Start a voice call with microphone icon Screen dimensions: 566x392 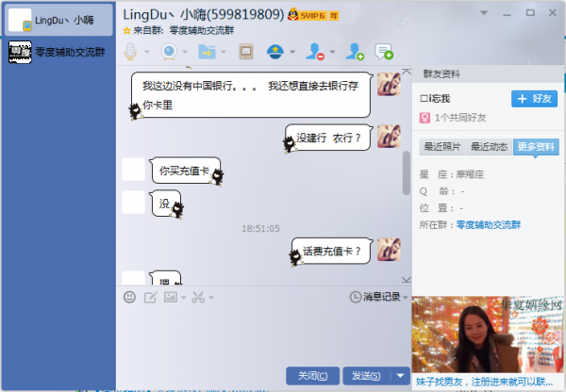131,51
